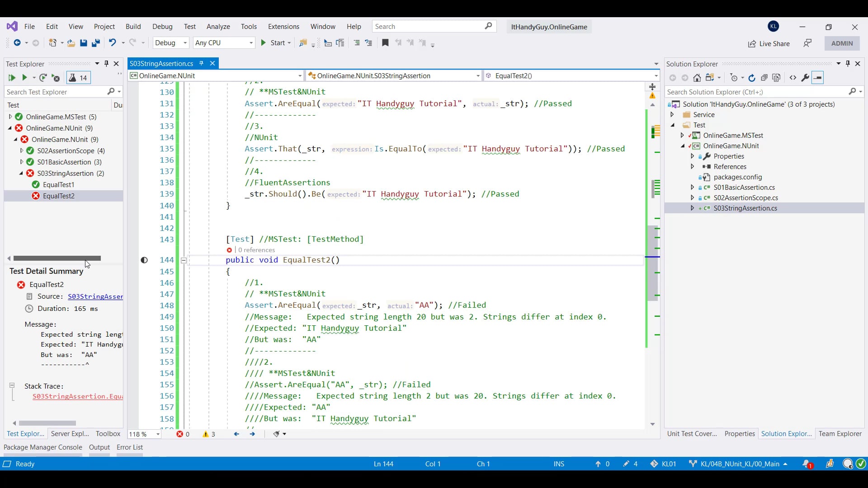
Task: Click Solution Explorer Home icon
Action: tap(697, 78)
